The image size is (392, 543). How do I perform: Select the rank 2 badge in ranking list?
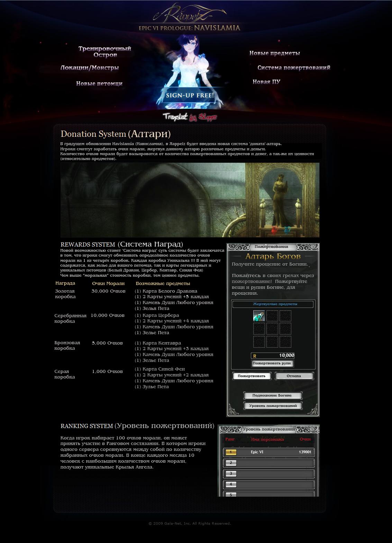click(x=231, y=463)
